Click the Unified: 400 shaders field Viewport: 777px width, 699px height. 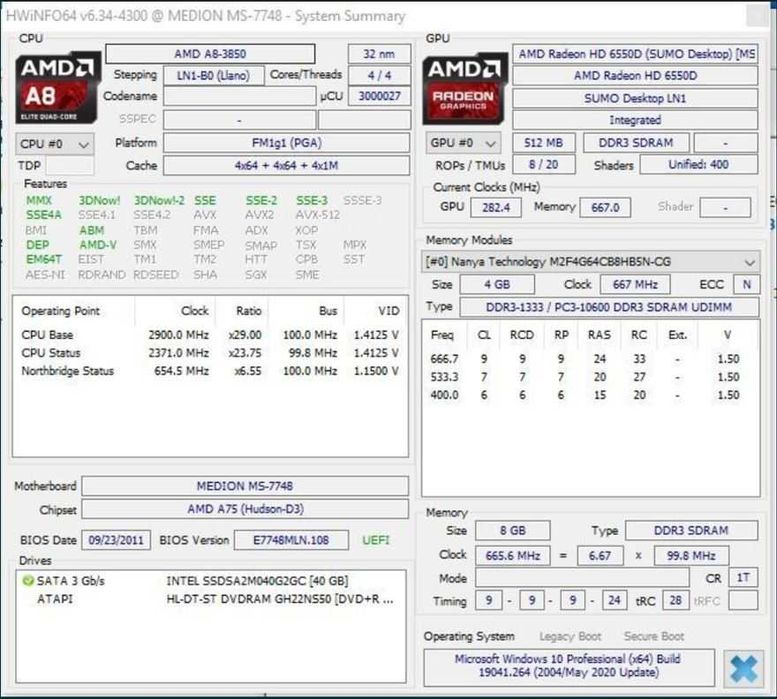click(x=699, y=164)
